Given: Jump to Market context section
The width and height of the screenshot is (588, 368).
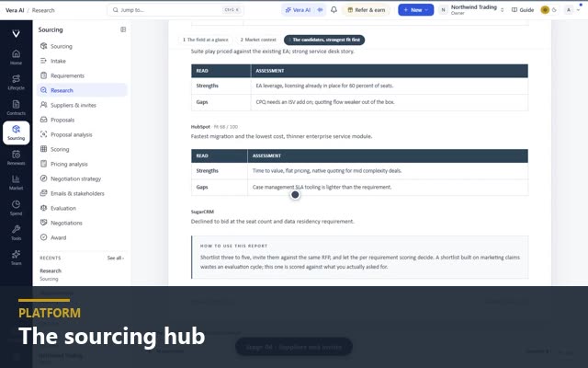Looking at the screenshot, I should click(258, 40).
